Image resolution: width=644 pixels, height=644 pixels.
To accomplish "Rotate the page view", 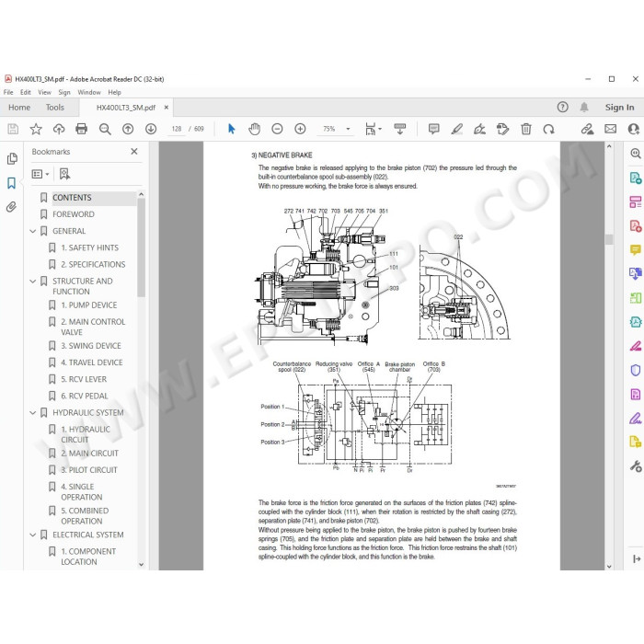I will tap(548, 129).
